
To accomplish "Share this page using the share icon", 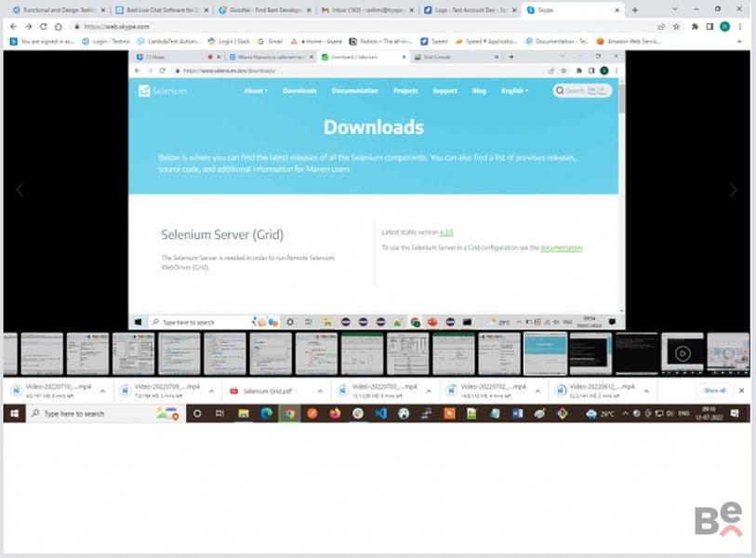I will coord(661,27).
